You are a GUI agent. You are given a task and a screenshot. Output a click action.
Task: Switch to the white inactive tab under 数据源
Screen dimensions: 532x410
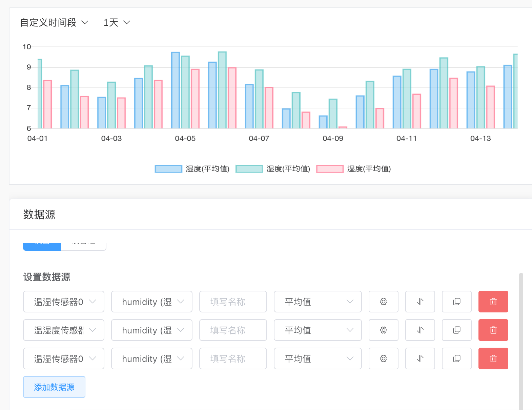83,246
